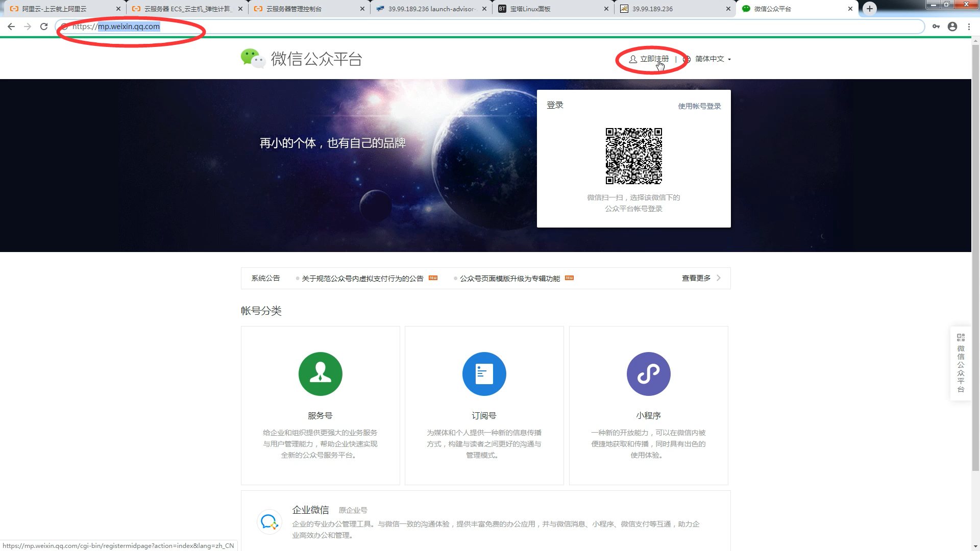
Task: Click the 订阅号 blue document icon
Action: tap(484, 374)
